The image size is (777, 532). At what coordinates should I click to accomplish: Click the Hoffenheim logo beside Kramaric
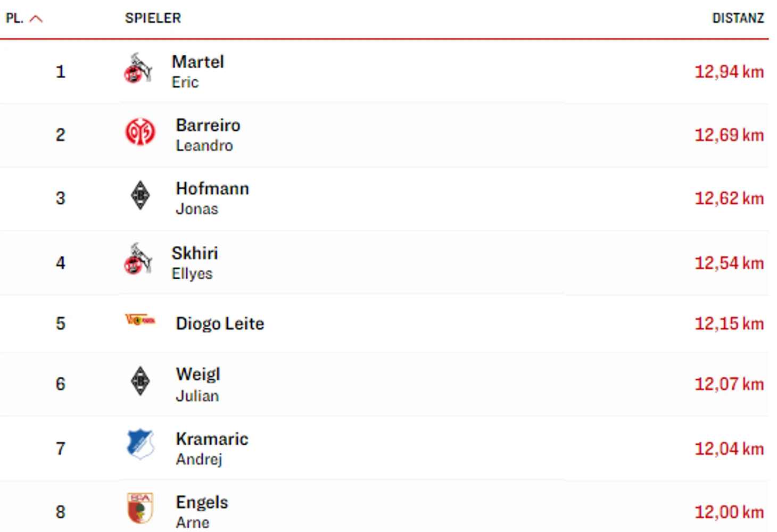tap(140, 444)
